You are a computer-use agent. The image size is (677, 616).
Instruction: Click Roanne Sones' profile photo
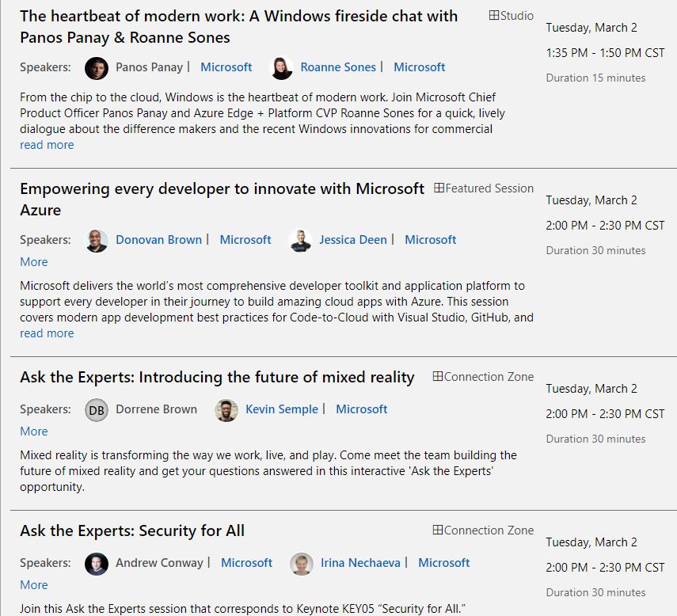[281, 68]
